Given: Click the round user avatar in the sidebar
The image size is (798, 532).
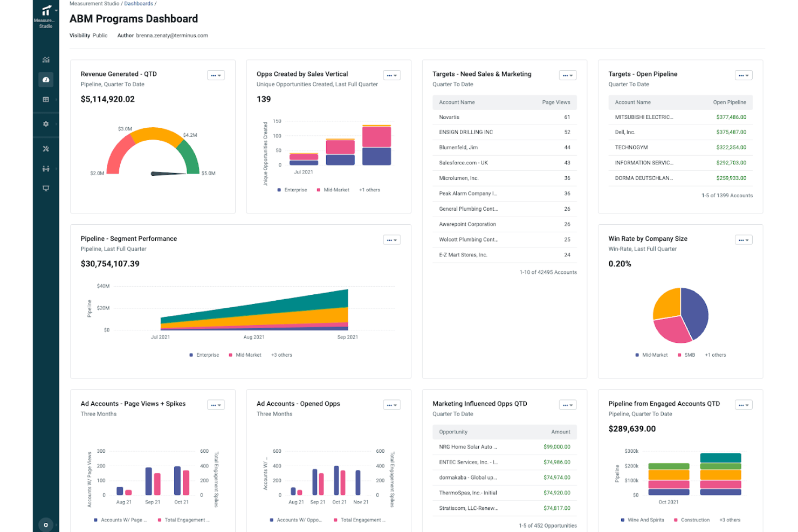Looking at the screenshot, I should [46, 524].
